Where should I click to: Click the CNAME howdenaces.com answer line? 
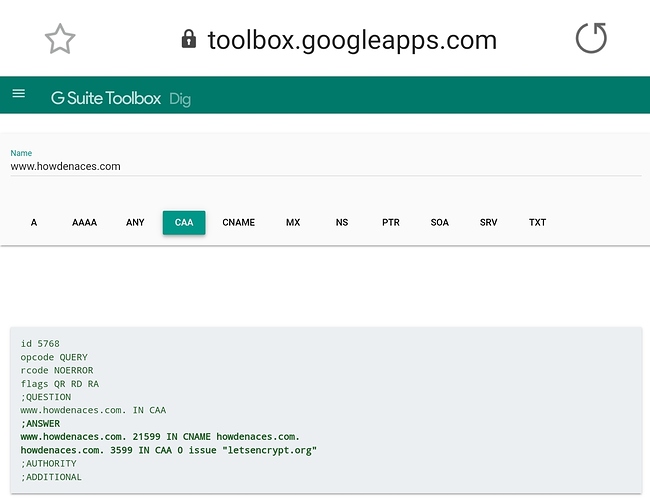click(160, 437)
